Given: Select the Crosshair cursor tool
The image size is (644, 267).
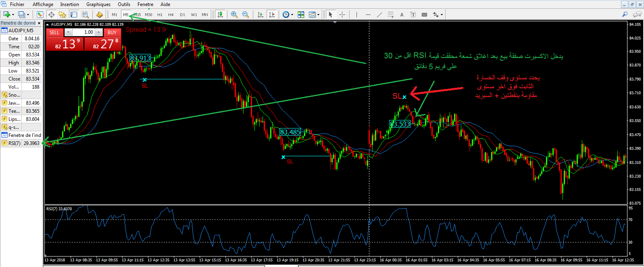Looking at the screenshot, I should coord(342,14).
